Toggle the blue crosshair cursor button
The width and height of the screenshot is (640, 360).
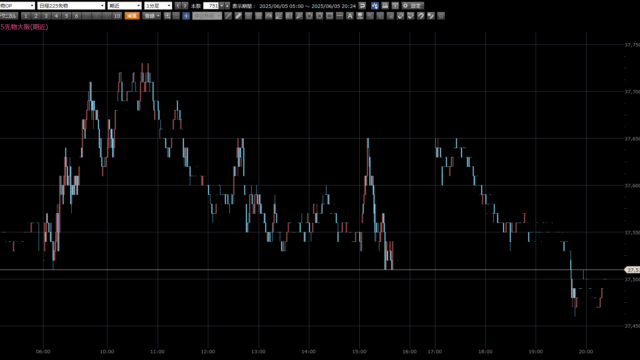click(x=186, y=16)
